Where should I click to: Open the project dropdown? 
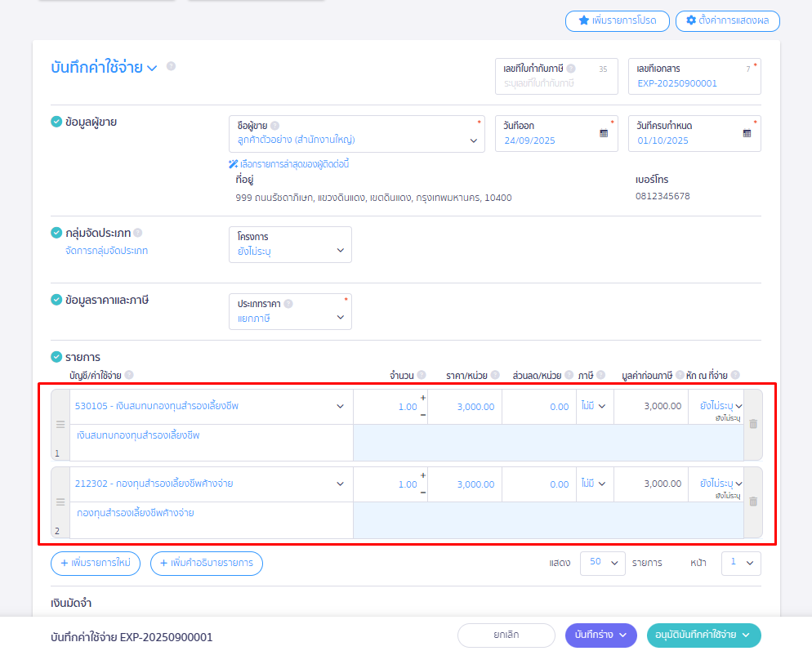(341, 252)
